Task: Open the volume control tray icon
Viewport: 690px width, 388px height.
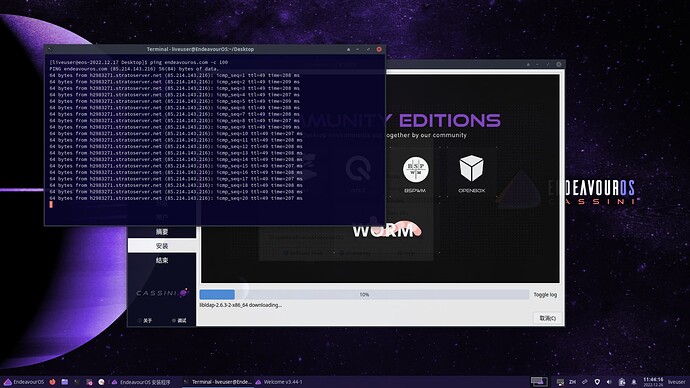Action: (609, 382)
